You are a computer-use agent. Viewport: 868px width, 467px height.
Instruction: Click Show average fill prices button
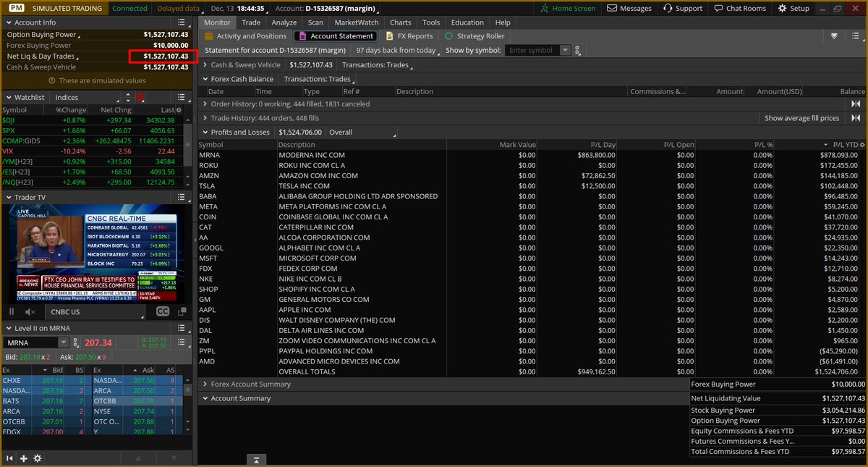pos(801,118)
